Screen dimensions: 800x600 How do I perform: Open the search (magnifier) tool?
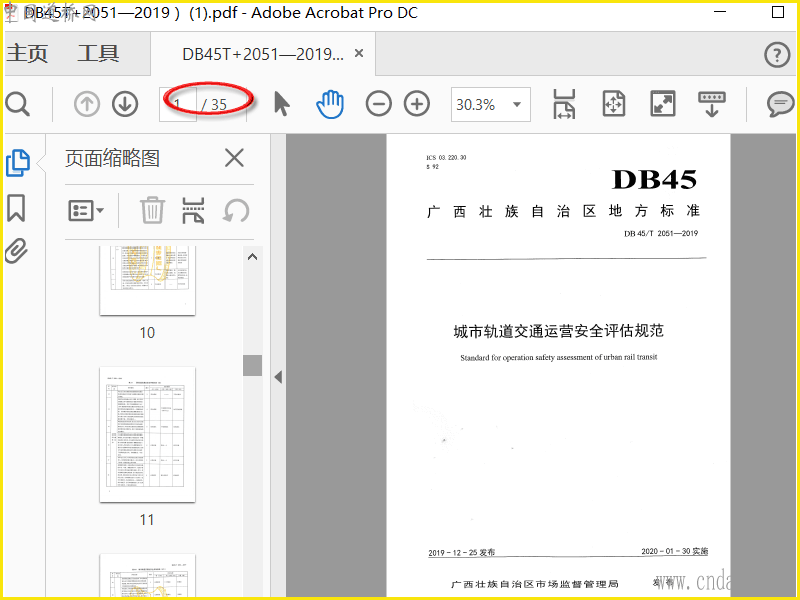pyautogui.click(x=18, y=105)
